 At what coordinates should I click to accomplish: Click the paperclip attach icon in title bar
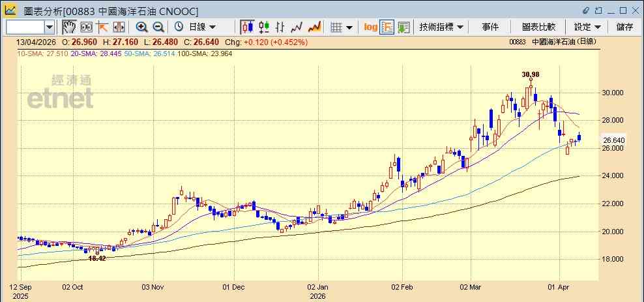click(x=586, y=10)
